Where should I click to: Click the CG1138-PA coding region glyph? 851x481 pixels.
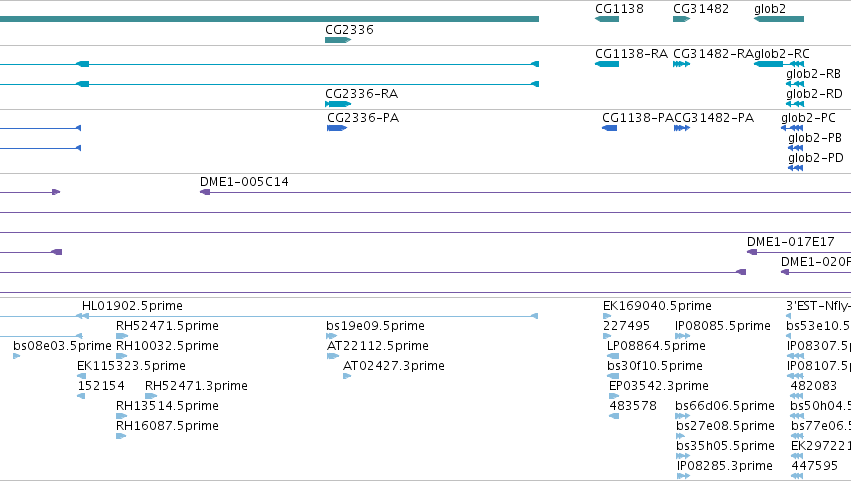click(609, 128)
